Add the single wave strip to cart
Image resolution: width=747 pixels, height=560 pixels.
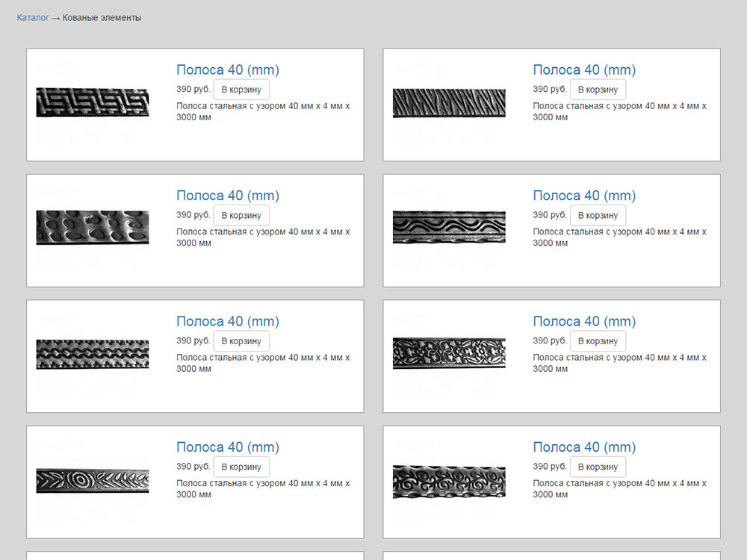point(598,215)
